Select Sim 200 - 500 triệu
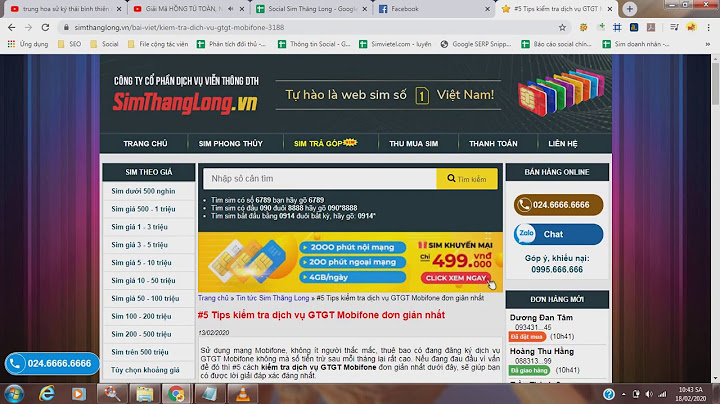 click(x=149, y=334)
